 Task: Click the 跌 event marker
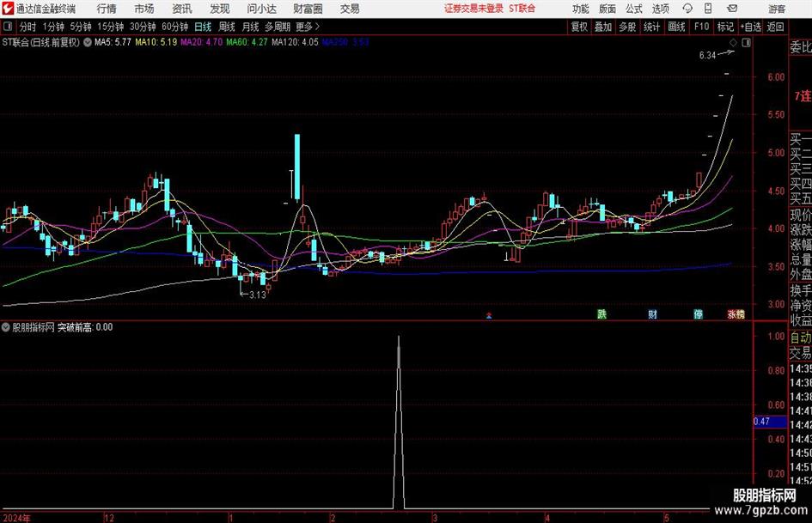click(x=601, y=313)
